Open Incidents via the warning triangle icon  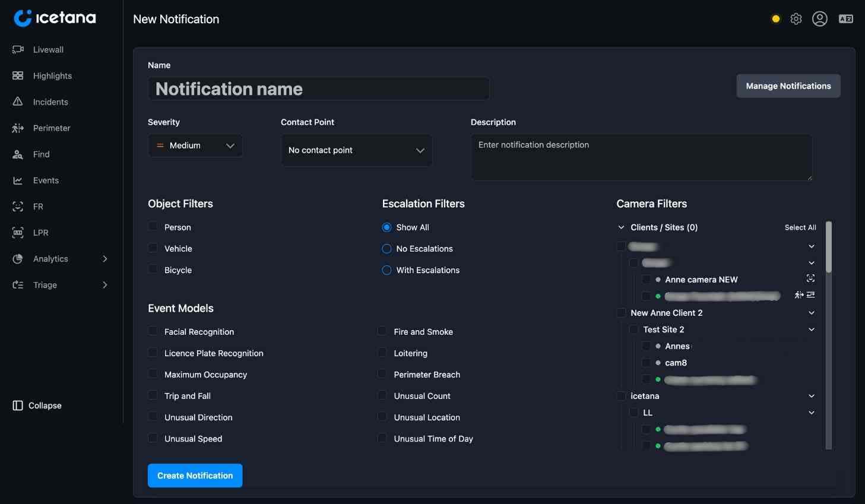point(18,102)
